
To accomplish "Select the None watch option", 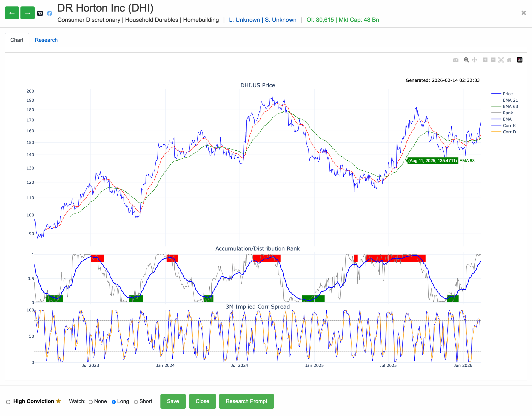I will tap(91, 402).
